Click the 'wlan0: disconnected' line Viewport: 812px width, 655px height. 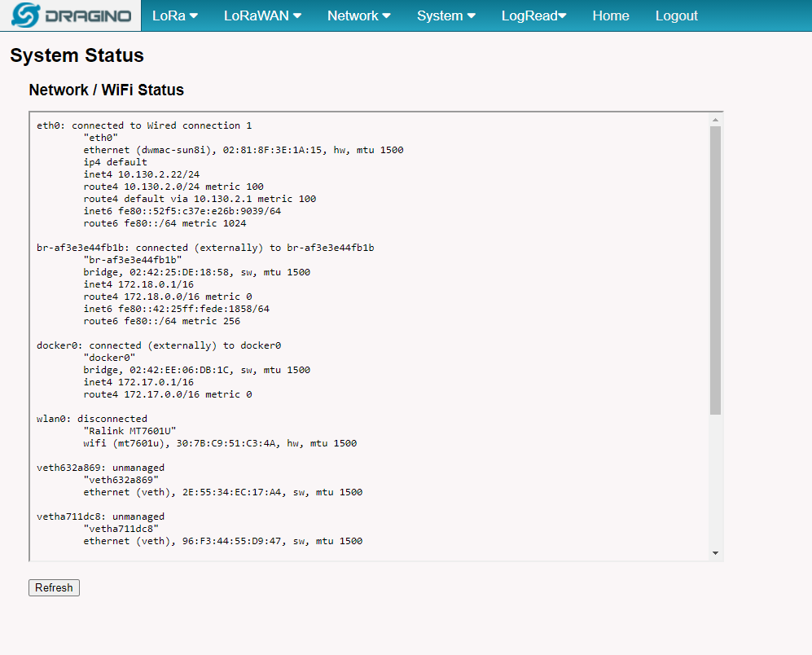coord(92,418)
